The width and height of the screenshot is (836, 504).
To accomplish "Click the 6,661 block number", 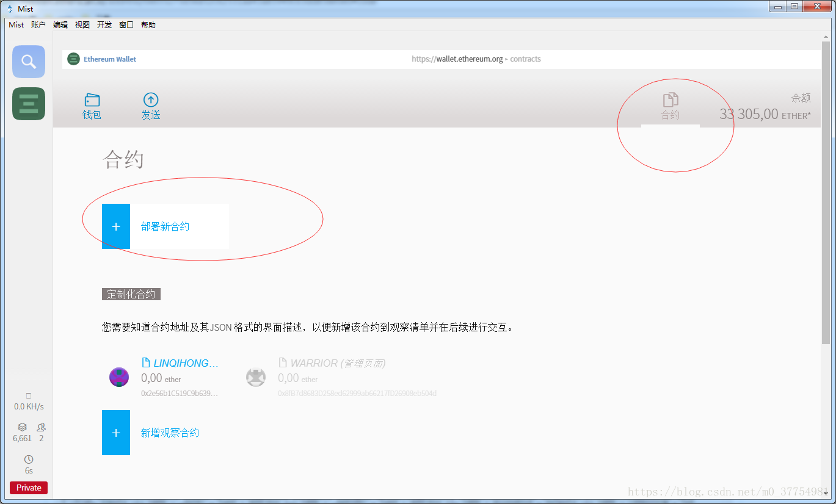I will [22, 439].
